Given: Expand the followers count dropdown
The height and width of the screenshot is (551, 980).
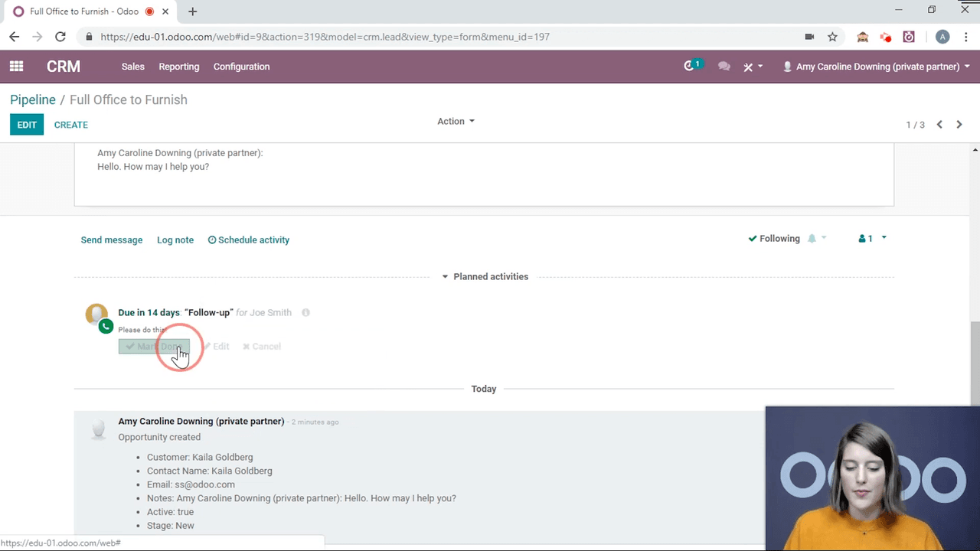Looking at the screenshot, I should (873, 239).
